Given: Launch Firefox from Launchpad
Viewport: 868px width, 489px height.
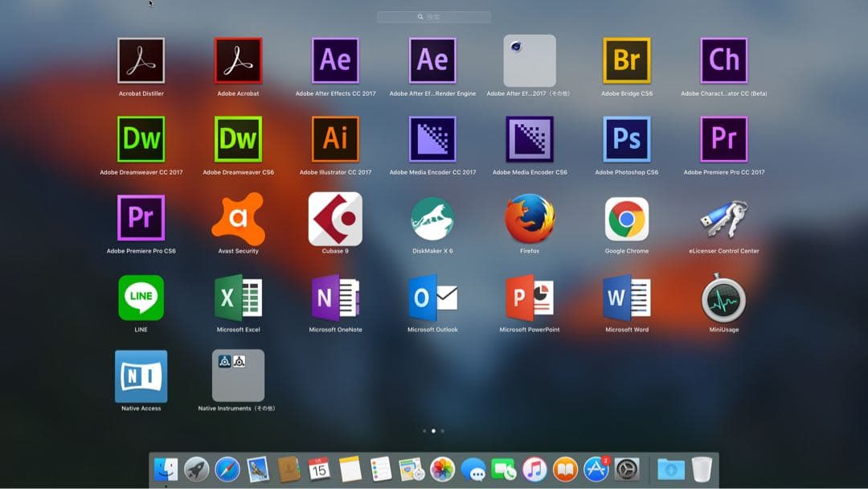Looking at the screenshot, I should 529,219.
